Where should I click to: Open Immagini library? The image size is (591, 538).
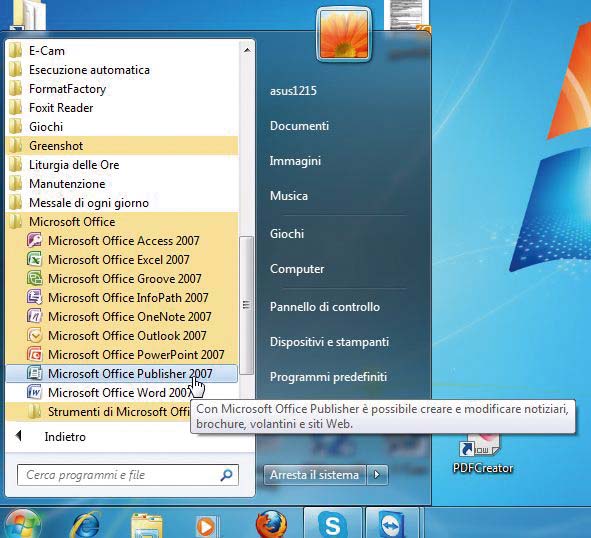(x=295, y=161)
